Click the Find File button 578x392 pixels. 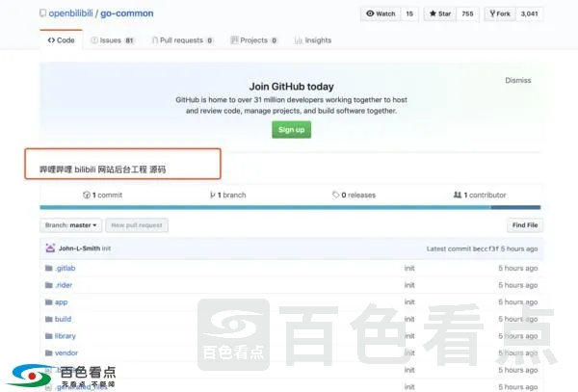click(525, 225)
